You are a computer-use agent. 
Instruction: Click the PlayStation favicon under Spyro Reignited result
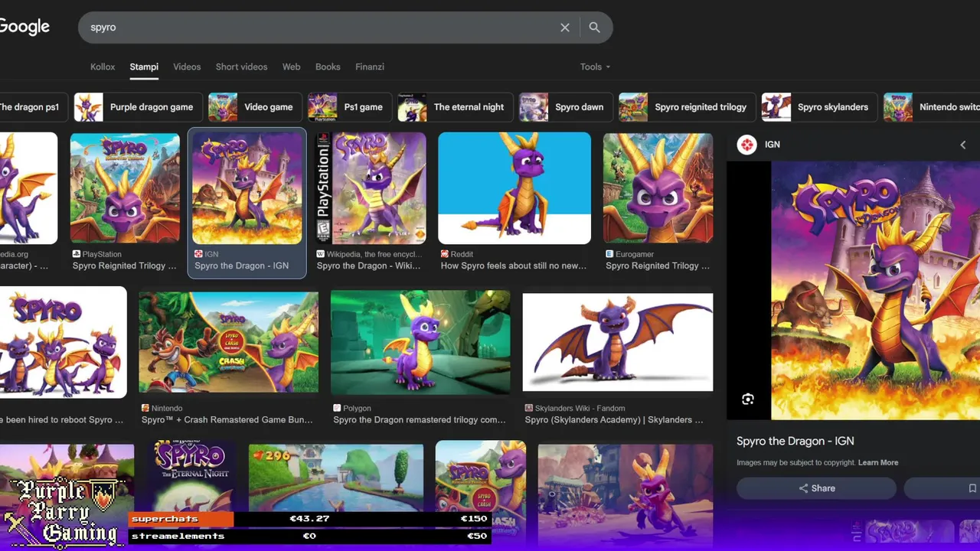click(x=77, y=254)
